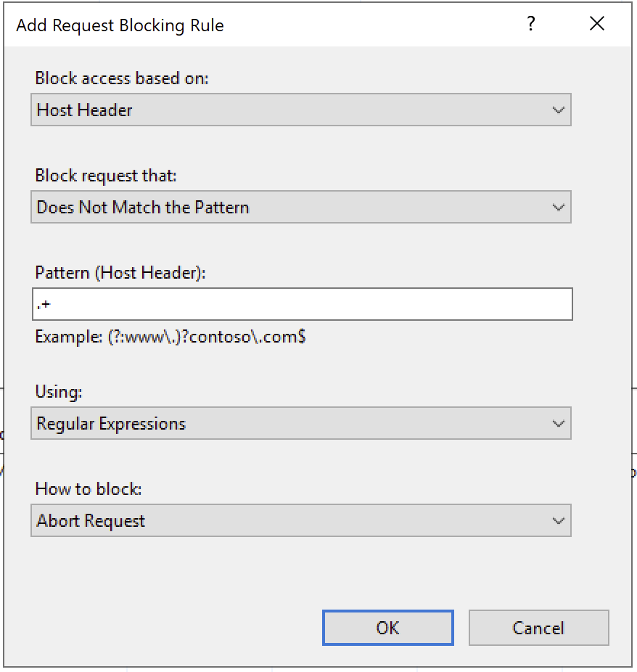Click the chevron beside Does Not Match the Pattern
Image resolution: width=637 pixels, height=672 pixels.
point(558,208)
